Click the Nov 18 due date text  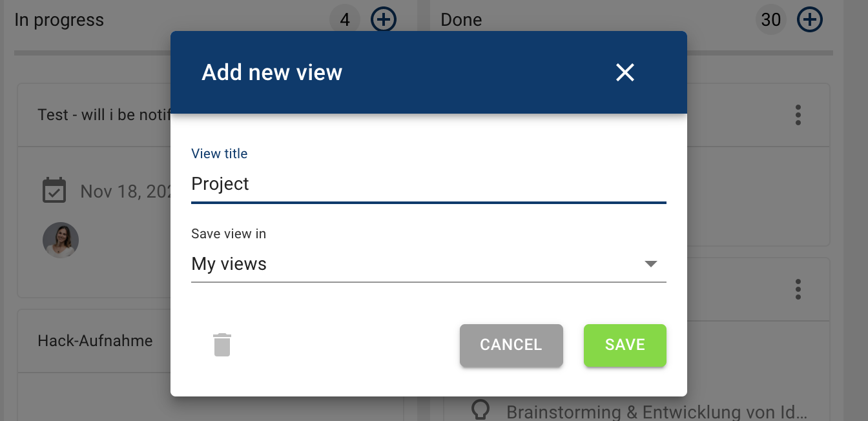pyautogui.click(x=125, y=191)
